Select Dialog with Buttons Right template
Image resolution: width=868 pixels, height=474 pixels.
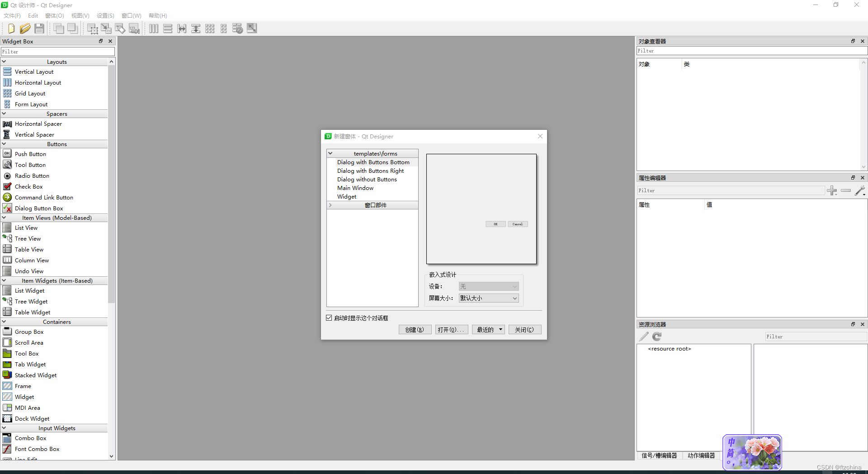[370, 171]
